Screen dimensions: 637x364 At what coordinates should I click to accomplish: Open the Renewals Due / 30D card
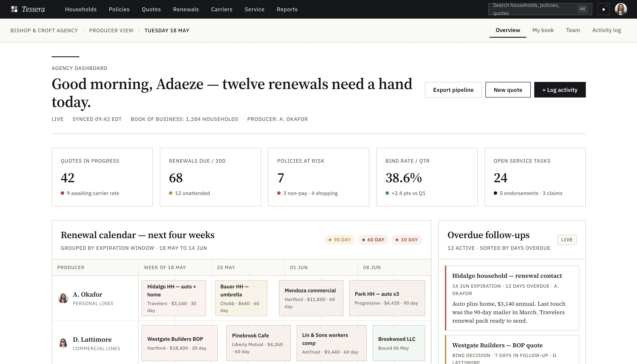[x=210, y=177]
